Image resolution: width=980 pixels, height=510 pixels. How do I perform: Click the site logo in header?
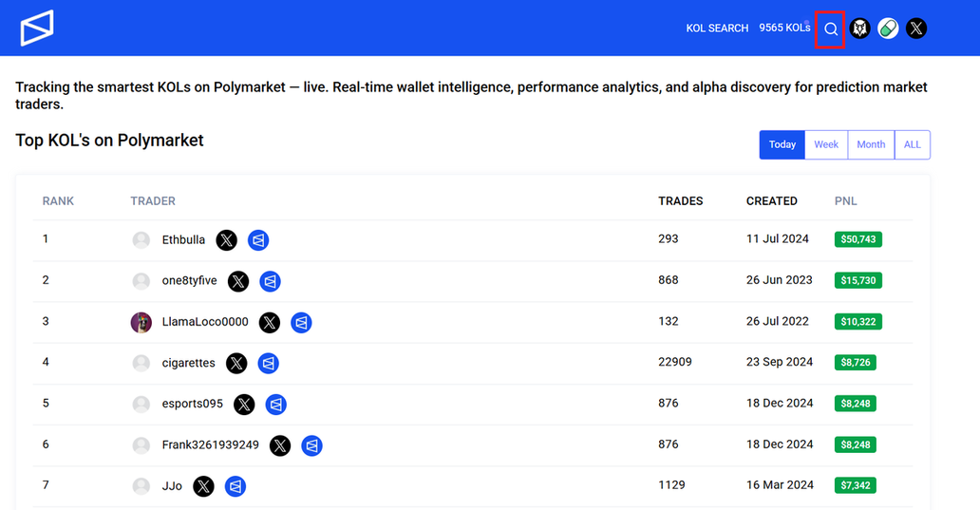pos(37,28)
